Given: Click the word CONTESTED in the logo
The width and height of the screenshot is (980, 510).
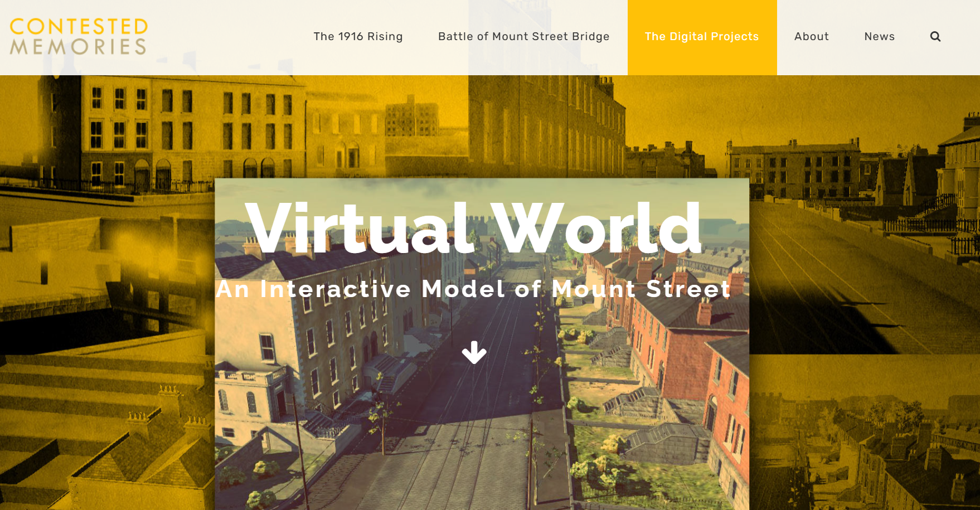Looking at the screenshot, I should point(79,26).
